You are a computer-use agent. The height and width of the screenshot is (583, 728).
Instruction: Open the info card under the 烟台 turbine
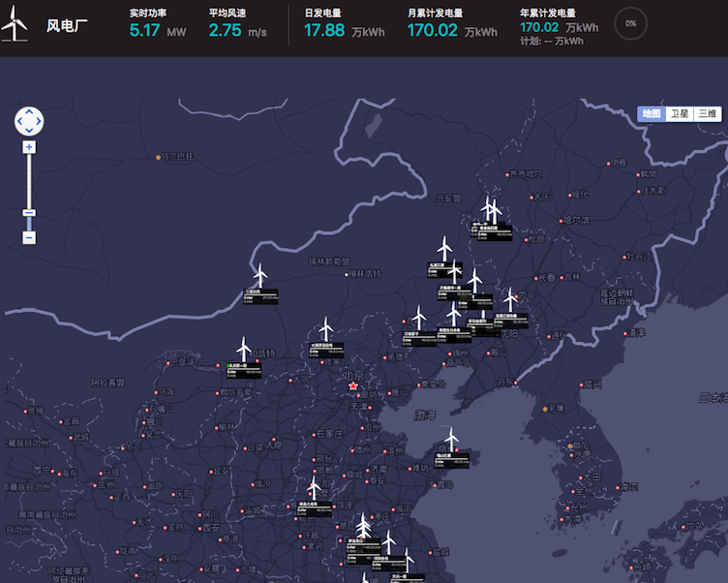coord(452,461)
